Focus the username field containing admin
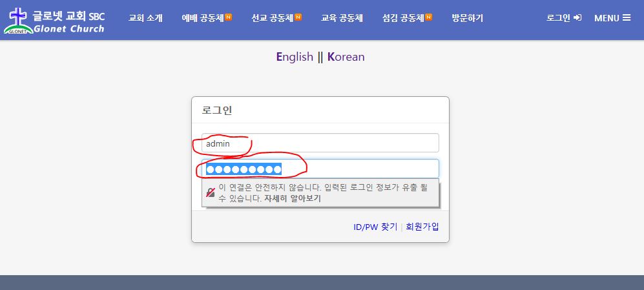 click(x=320, y=143)
